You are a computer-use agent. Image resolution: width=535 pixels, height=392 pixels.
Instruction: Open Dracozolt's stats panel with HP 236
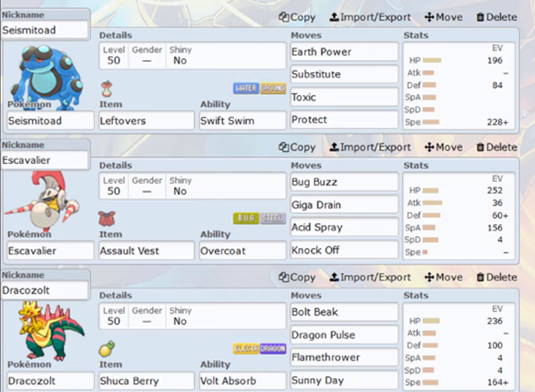[x=459, y=346]
